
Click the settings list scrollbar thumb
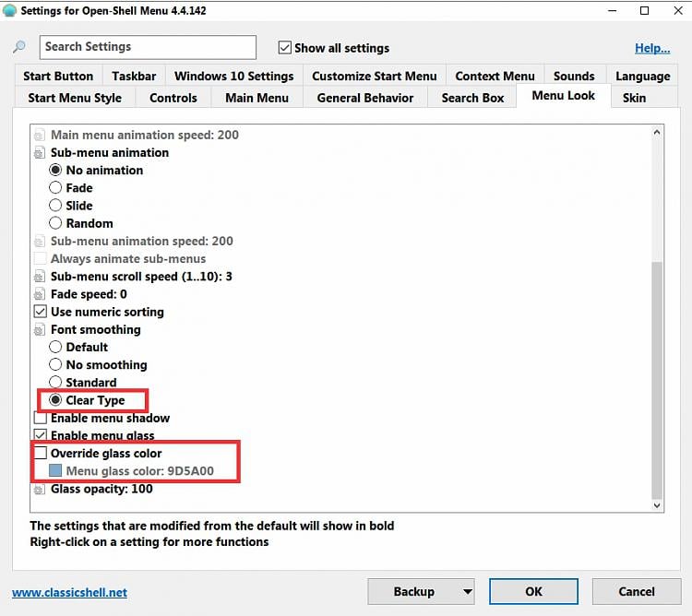pyautogui.click(x=657, y=380)
